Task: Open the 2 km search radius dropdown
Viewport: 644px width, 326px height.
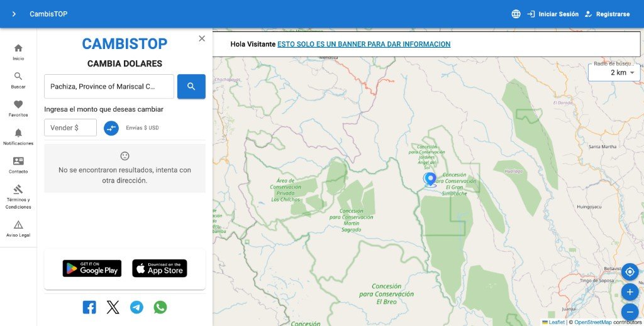Action: point(614,73)
